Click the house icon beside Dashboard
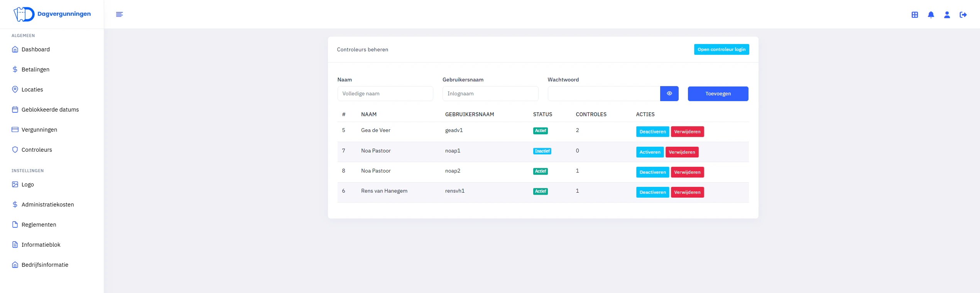980x293 pixels. [x=15, y=49]
